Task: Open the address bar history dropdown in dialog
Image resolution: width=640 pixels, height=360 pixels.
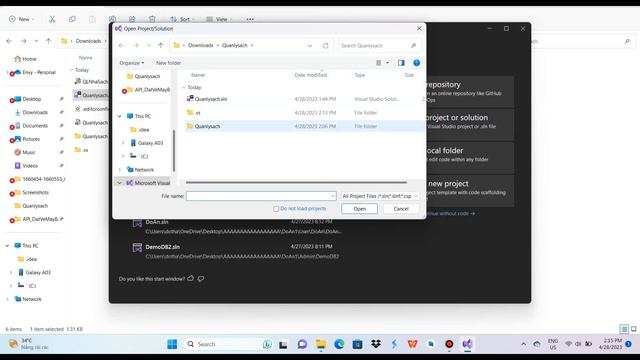Action: click(310, 46)
